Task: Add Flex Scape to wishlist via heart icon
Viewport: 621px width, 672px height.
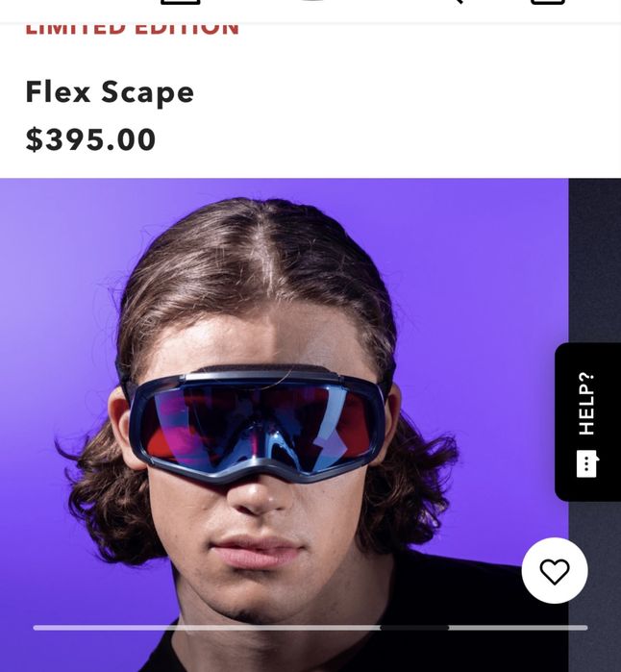Action: click(x=555, y=571)
